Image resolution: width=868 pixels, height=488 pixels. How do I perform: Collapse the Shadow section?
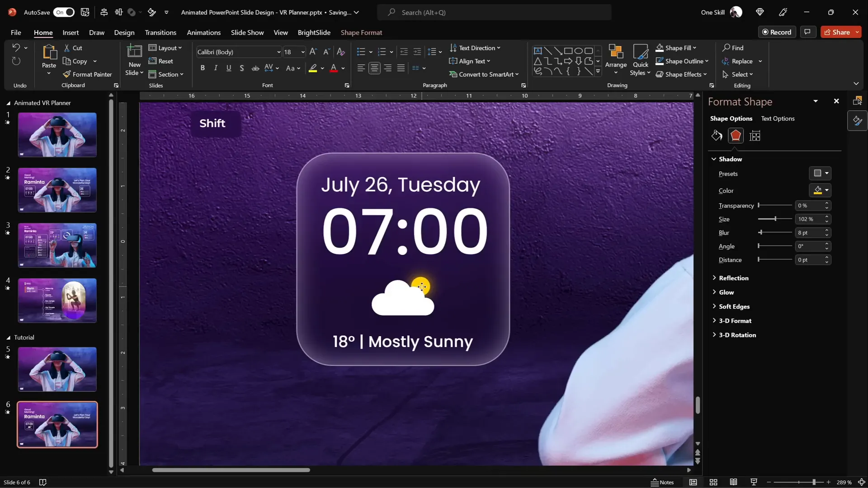726,159
